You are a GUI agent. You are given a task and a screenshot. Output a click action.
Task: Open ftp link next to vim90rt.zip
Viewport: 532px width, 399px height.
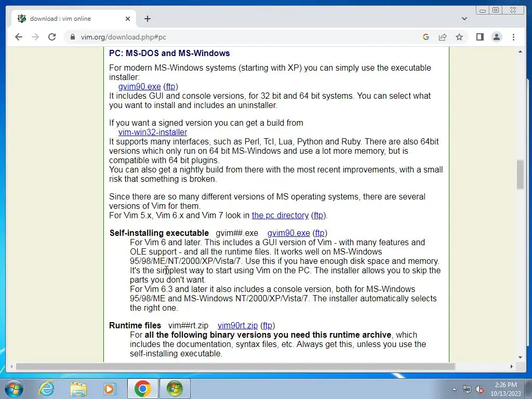tap(268, 326)
